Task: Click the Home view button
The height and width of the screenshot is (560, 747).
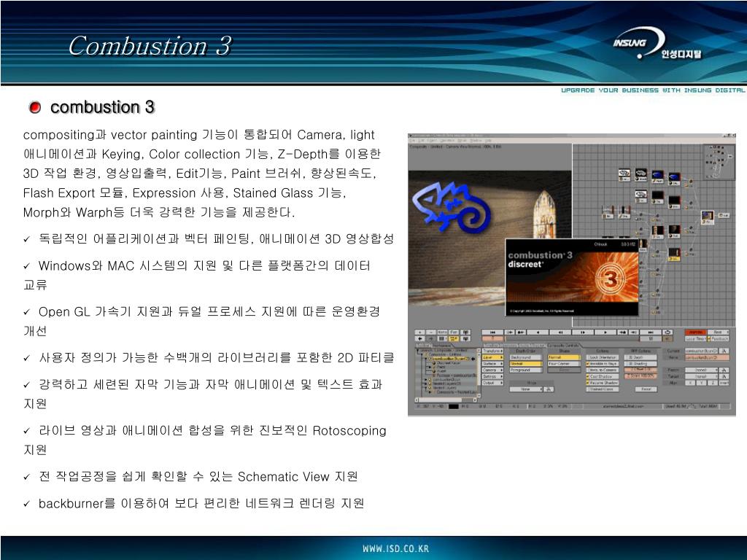Action: (x=442, y=332)
